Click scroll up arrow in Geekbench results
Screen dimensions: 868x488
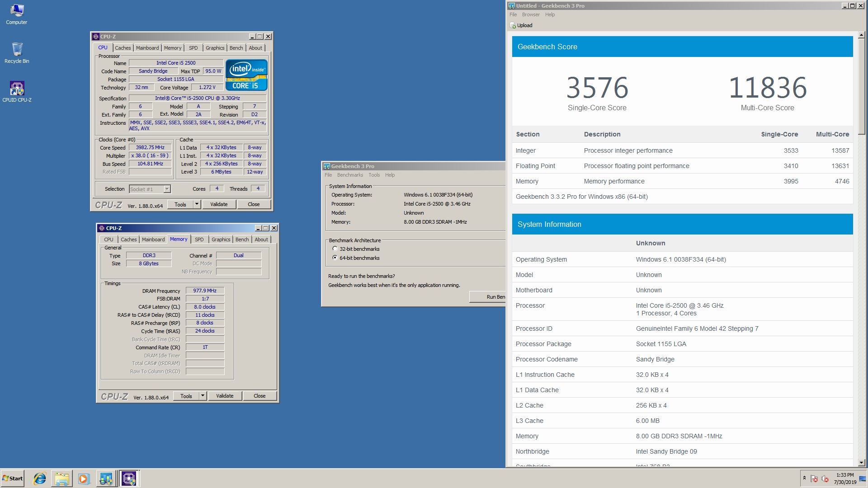click(x=861, y=35)
